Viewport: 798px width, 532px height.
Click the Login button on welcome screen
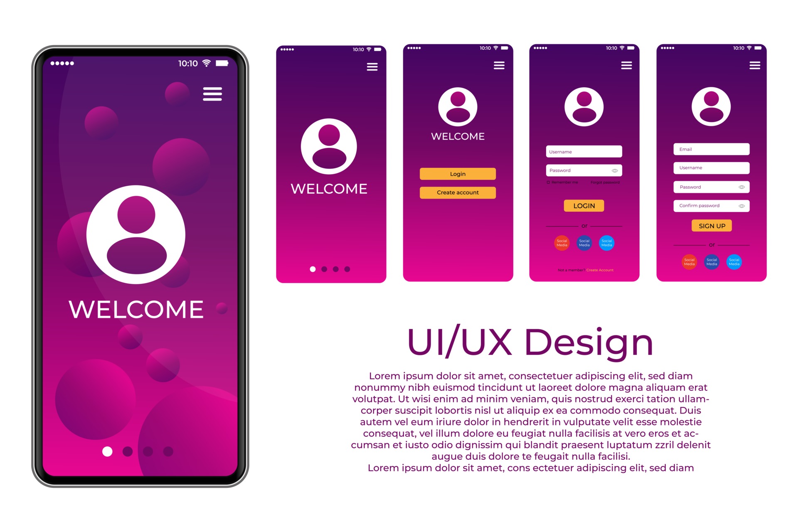point(457,174)
